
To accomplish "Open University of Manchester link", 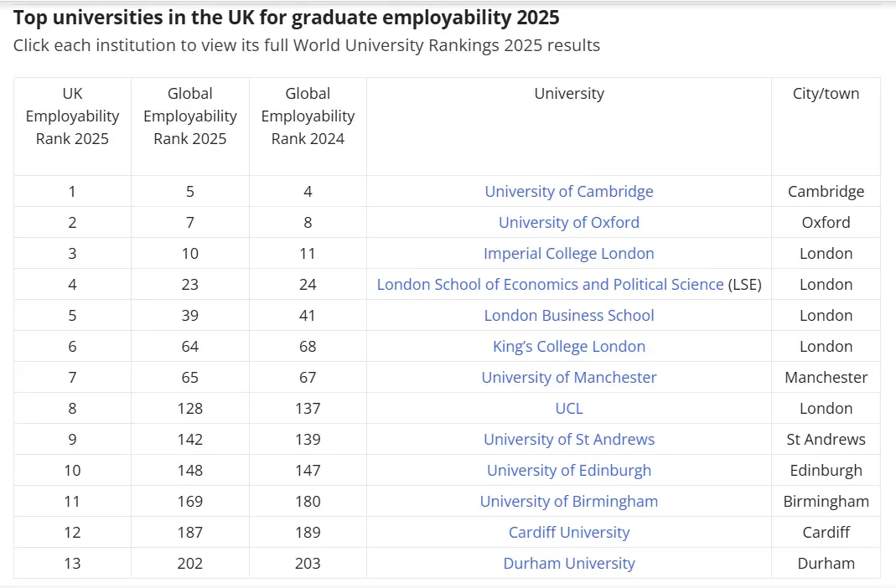I will click(568, 378).
